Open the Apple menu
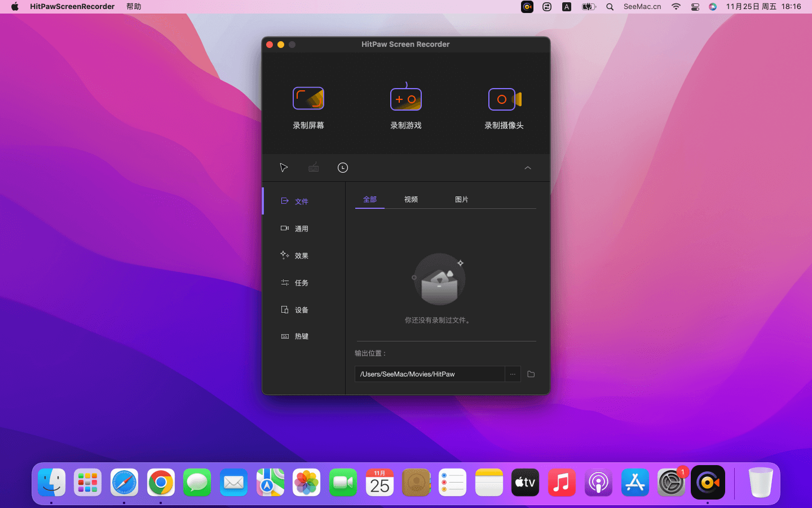 [15, 7]
